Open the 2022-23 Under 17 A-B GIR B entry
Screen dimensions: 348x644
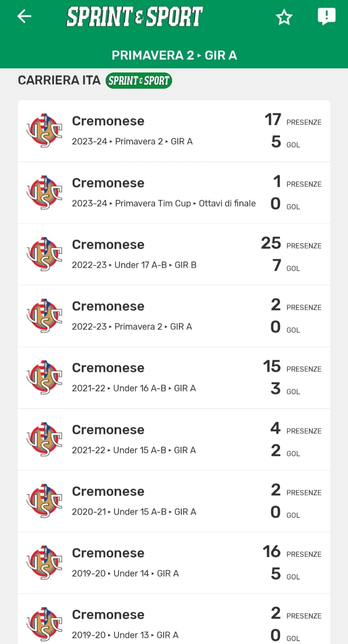[x=134, y=265]
